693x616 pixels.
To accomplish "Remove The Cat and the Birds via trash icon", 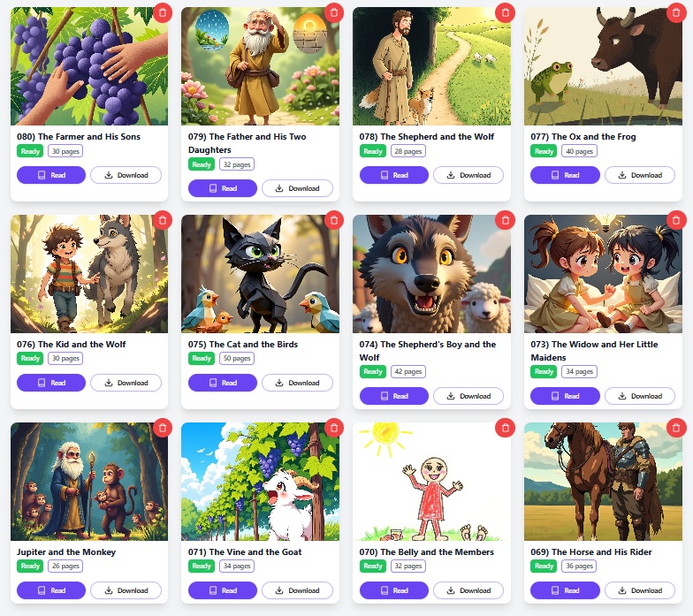I will pyautogui.click(x=334, y=220).
